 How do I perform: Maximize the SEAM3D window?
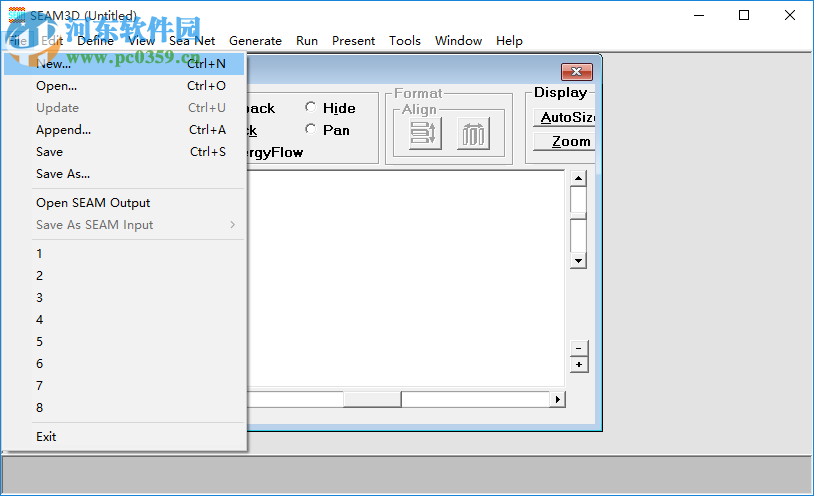click(744, 15)
